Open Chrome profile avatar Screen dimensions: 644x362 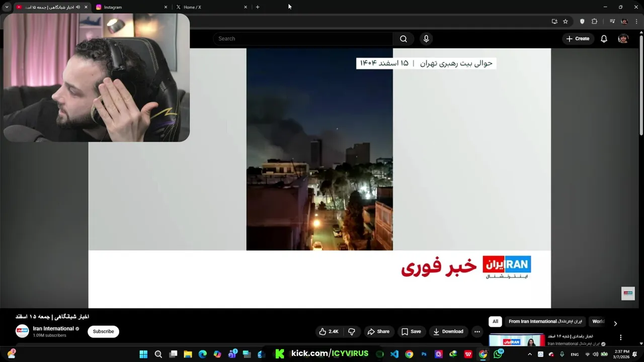coord(624,21)
